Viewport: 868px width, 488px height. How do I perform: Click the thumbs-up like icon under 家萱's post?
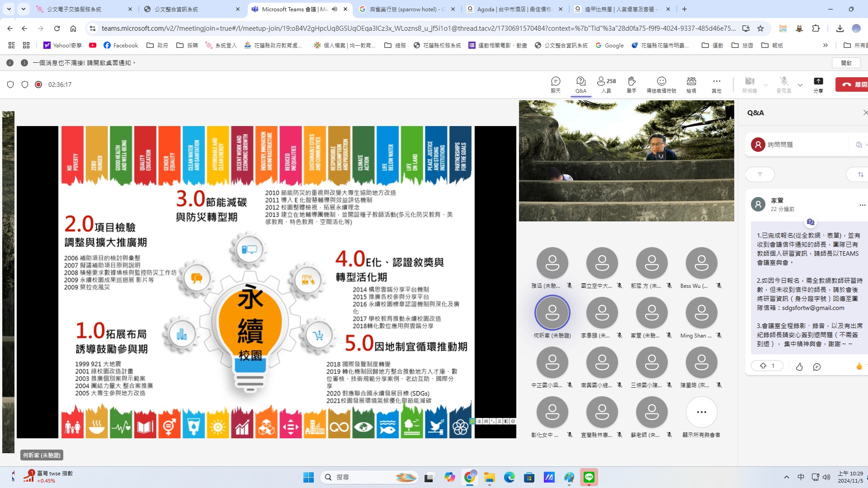click(799, 366)
